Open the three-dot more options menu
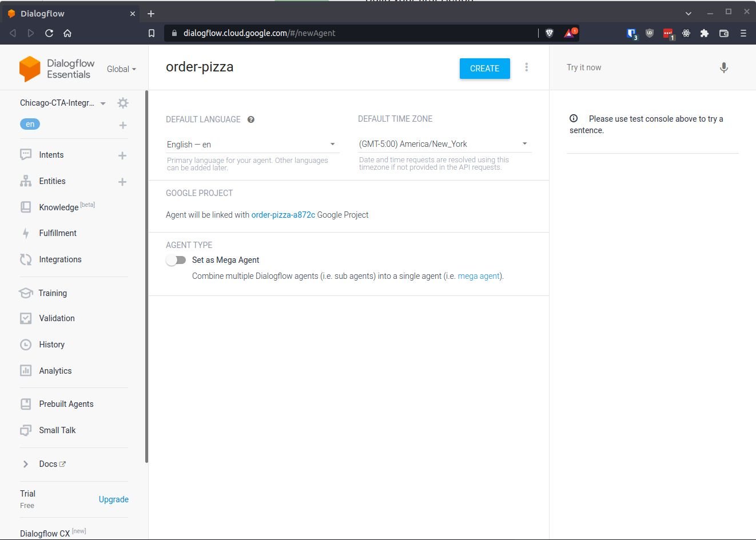The image size is (756, 540). coord(527,67)
